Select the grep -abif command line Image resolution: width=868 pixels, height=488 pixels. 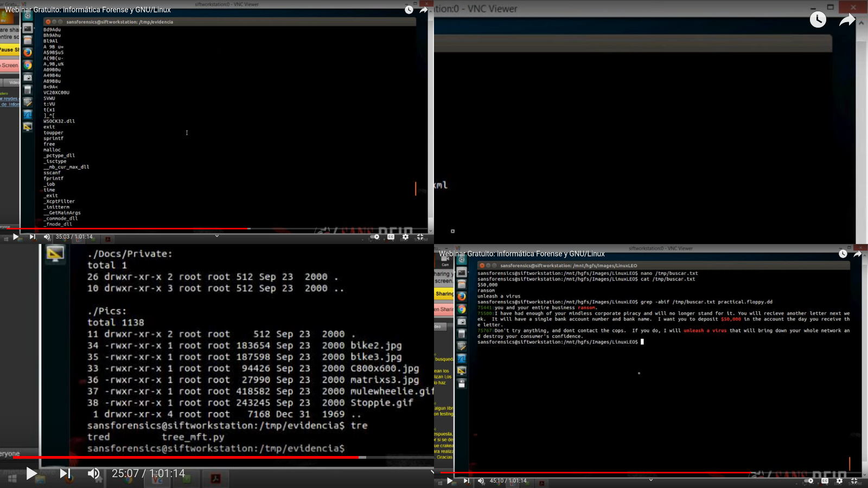tap(625, 302)
